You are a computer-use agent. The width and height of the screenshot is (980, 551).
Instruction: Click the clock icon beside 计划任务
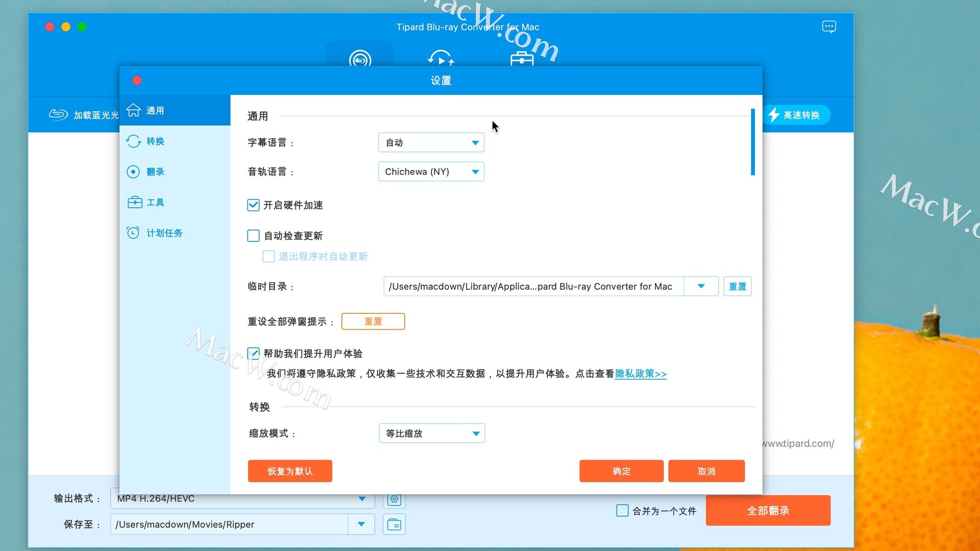[133, 233]
